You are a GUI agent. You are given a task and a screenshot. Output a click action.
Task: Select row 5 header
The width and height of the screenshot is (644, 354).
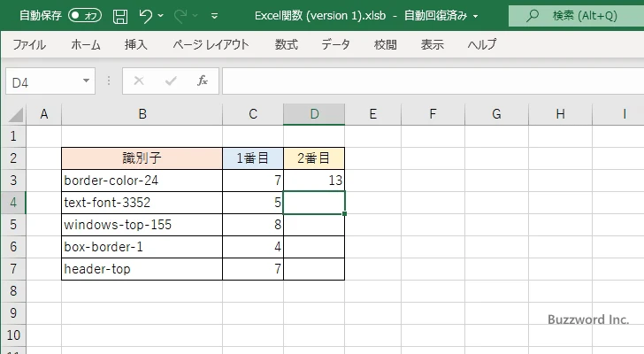pyautogui.click(x=13, y=225)
